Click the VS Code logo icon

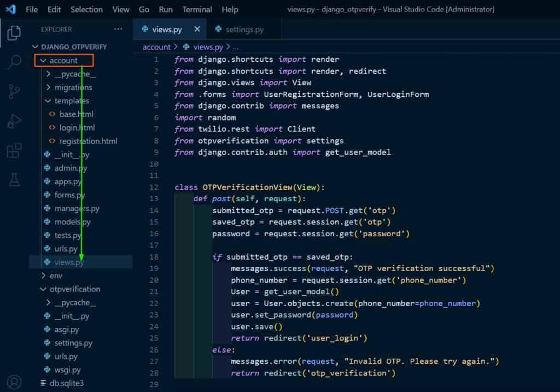click(x=11, y=9)
